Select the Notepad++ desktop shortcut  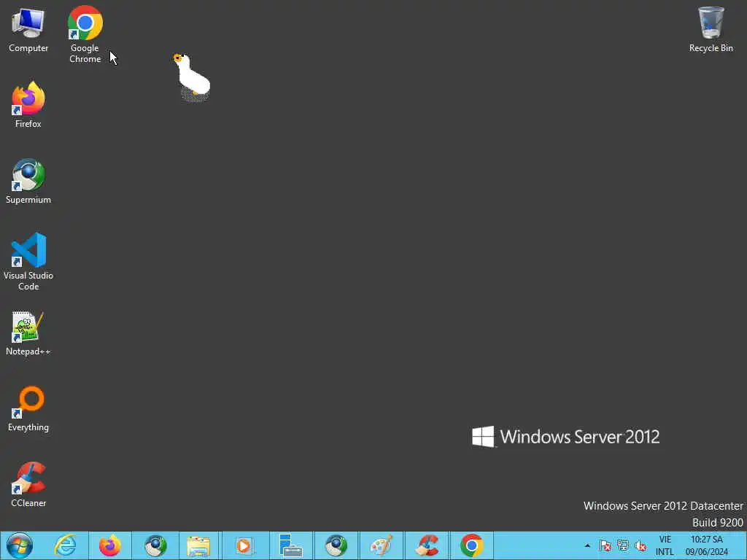(x=28, y=333)
